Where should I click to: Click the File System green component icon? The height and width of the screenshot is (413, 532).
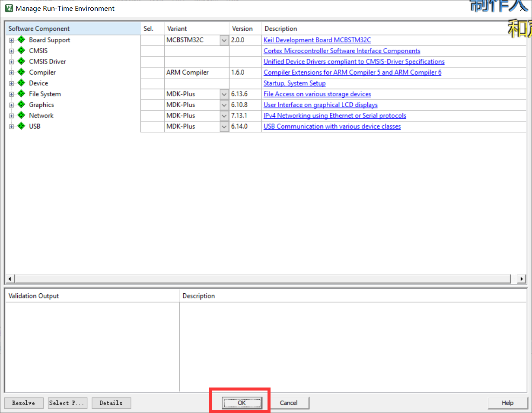[x=21, y=94]
